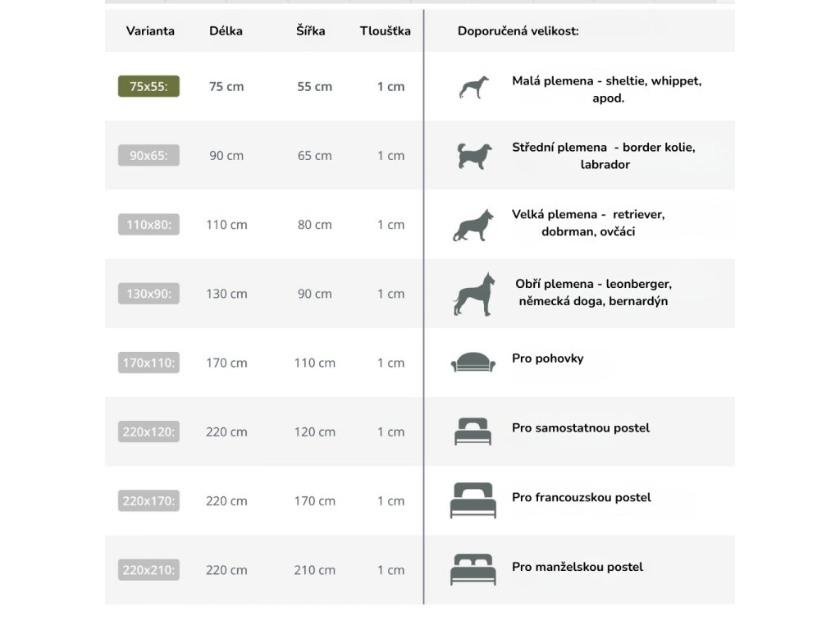Select the 90x65 variant badge
The width and height of the screenshot is (840, 630).
click(148, 156)
